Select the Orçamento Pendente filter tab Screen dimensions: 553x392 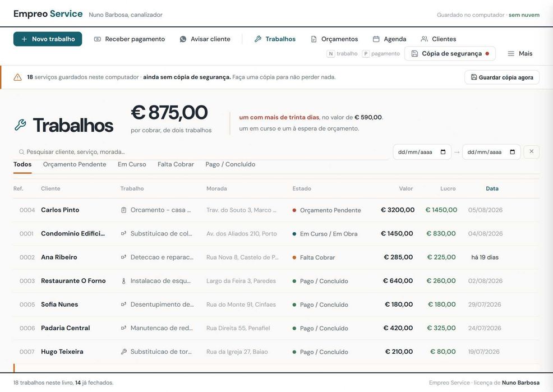(x=75, y=164)
